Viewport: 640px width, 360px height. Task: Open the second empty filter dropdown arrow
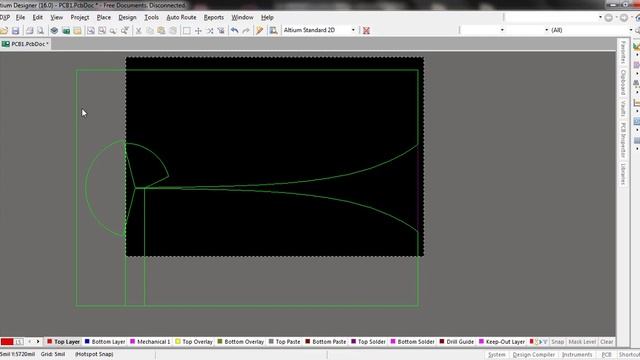pos(547,30)
